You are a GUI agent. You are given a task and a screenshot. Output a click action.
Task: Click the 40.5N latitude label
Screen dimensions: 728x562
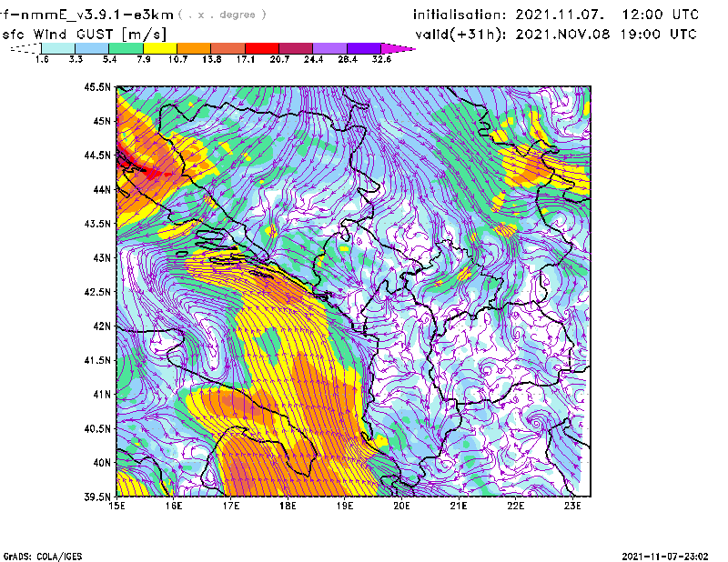pos(97,428)
